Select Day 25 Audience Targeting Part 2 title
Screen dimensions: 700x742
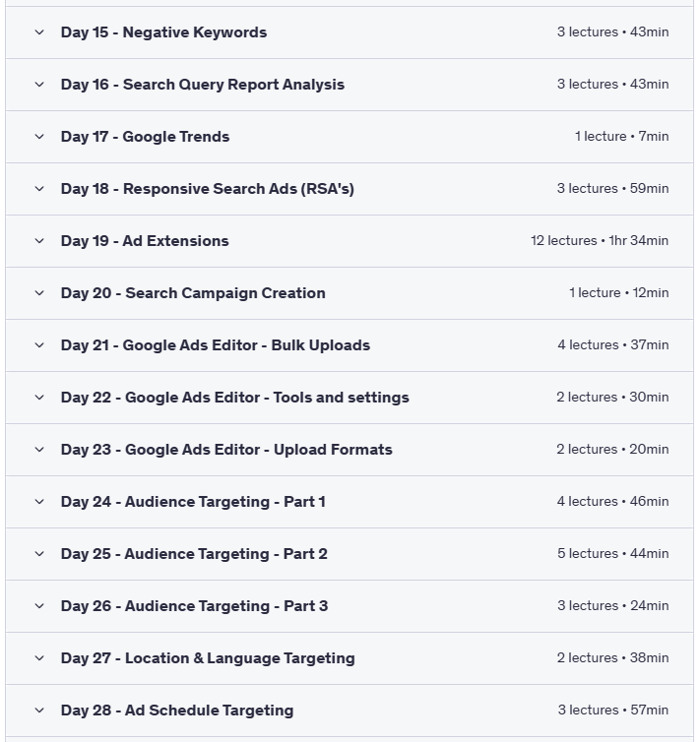[x=194, y=554]
